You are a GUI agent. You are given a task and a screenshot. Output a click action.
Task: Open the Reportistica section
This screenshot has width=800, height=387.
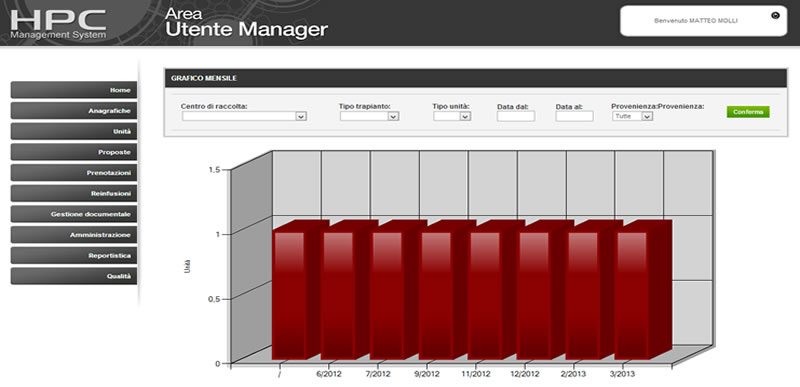(x=74, y=255)
